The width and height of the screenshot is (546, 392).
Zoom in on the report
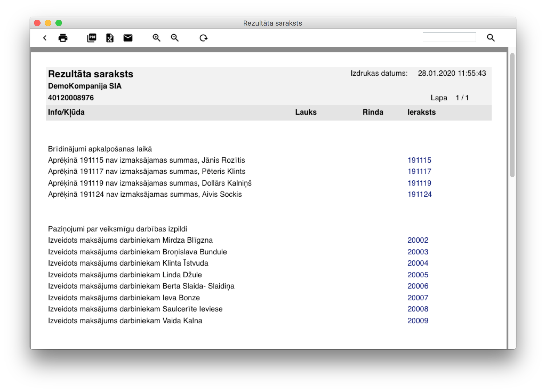[156, 38]
